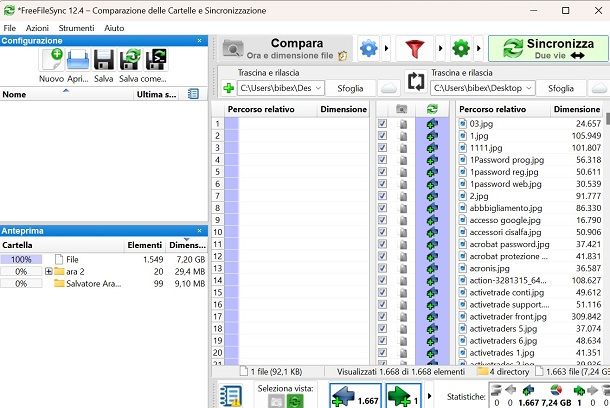Uncheck the checkbox for accesso google.jpg
The image size is (610, 408).
click(382, 220)
